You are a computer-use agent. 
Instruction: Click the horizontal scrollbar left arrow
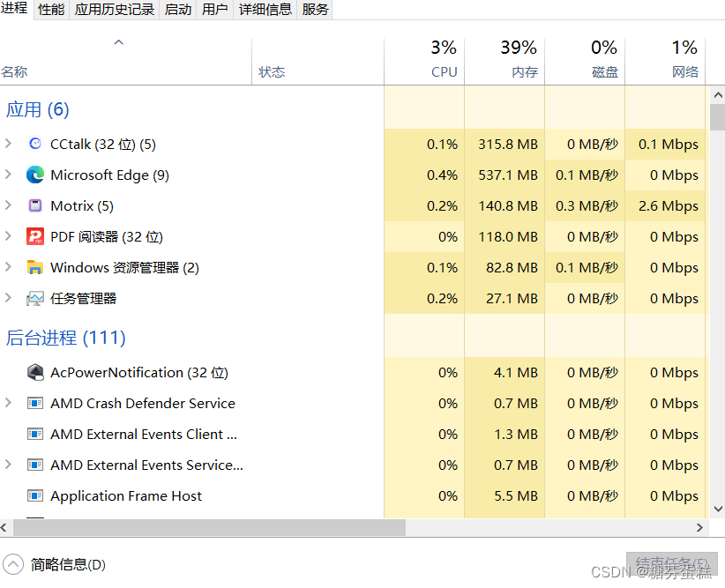4,527
